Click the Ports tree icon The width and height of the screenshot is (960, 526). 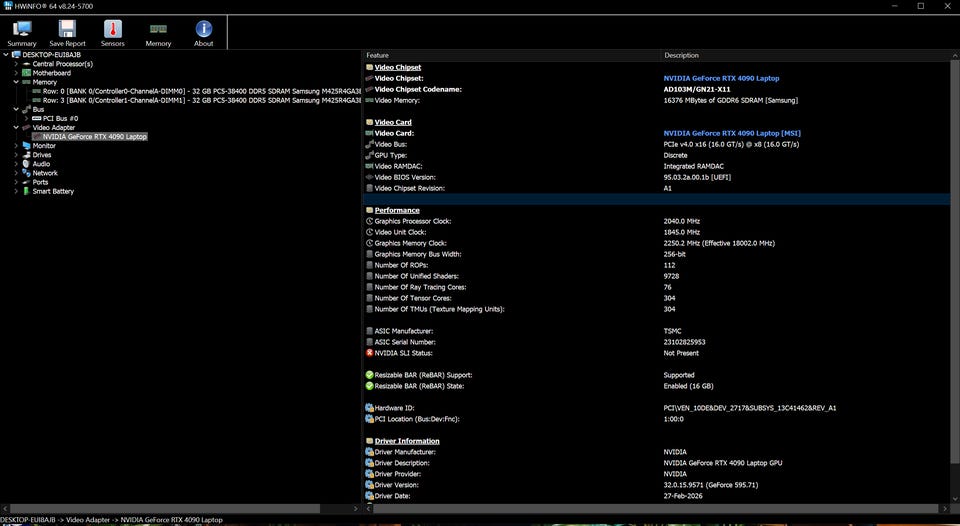[26, 182]
